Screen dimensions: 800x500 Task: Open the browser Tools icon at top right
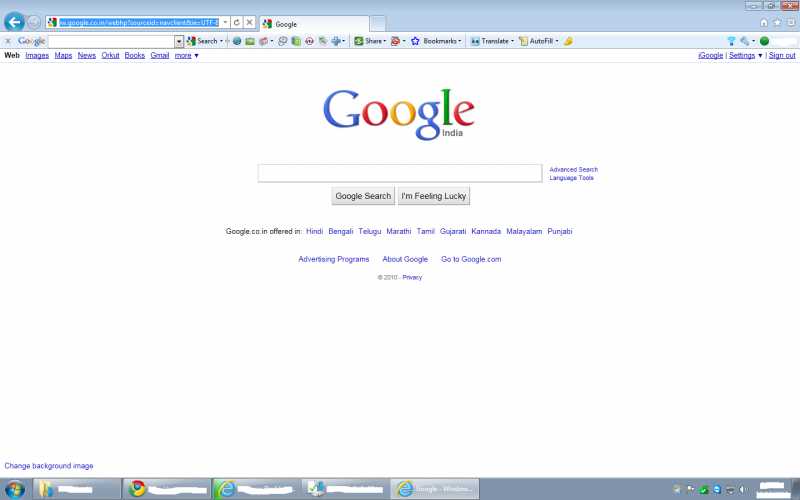[791, 22]
